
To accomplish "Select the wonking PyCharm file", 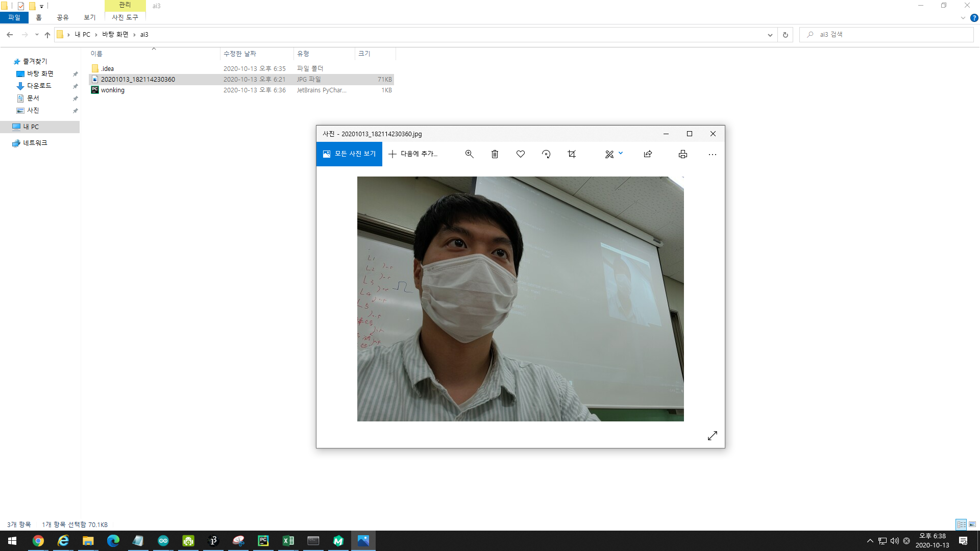I will 113,90.
